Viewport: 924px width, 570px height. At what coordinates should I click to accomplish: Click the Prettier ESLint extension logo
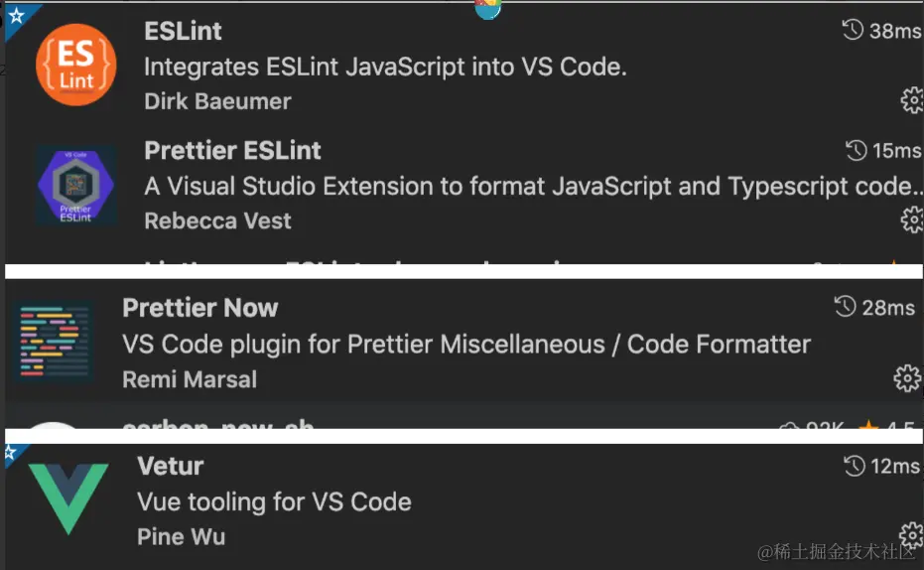(x=76, y=186)
